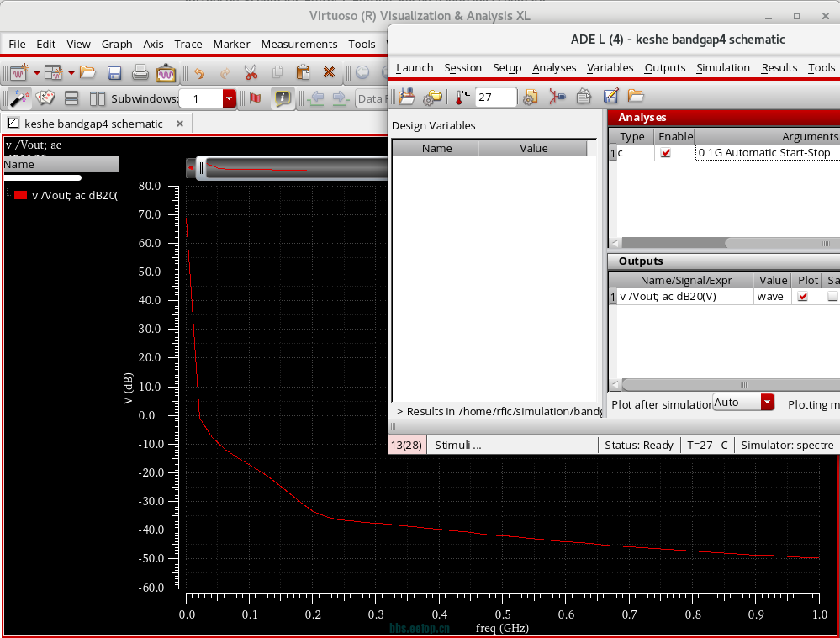Delete using the orange X icon
Viewport: 840px width, 638px height.
click(x=329, y=72)
